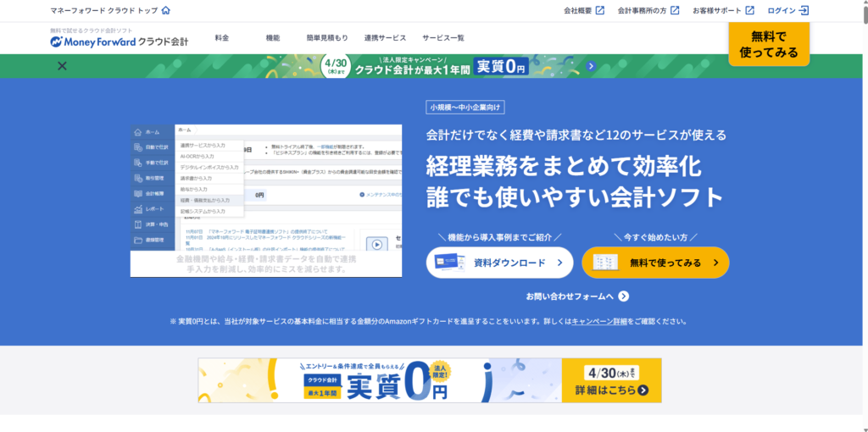Click the round arrow icon on the green campaign banner
868x432 pixels.
tap(592, 66)
